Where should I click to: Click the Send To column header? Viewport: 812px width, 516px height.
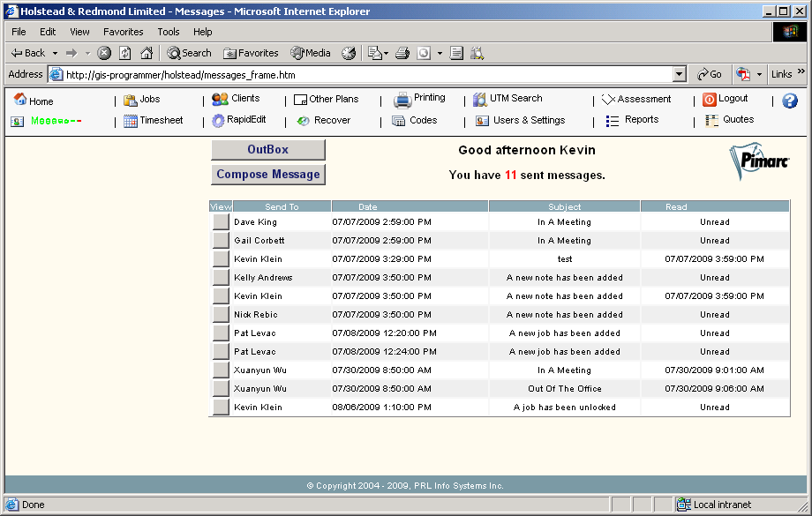pos(282,206)
